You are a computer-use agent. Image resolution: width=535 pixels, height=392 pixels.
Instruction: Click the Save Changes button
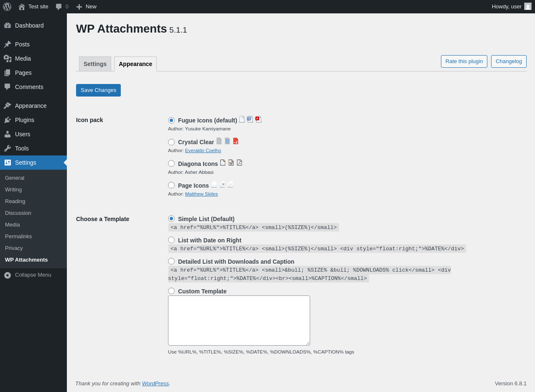click(x=98, y=90)
